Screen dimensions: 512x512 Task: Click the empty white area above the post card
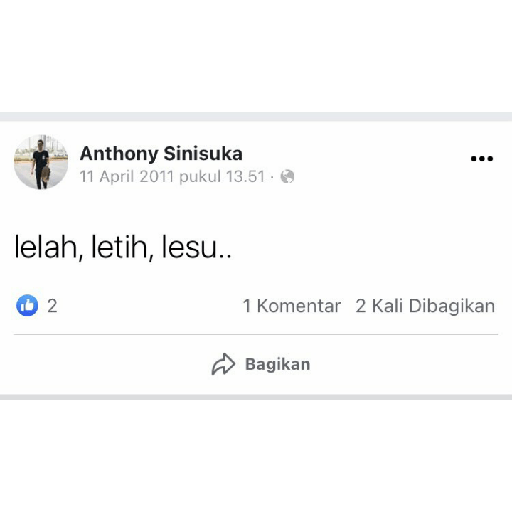256,56
